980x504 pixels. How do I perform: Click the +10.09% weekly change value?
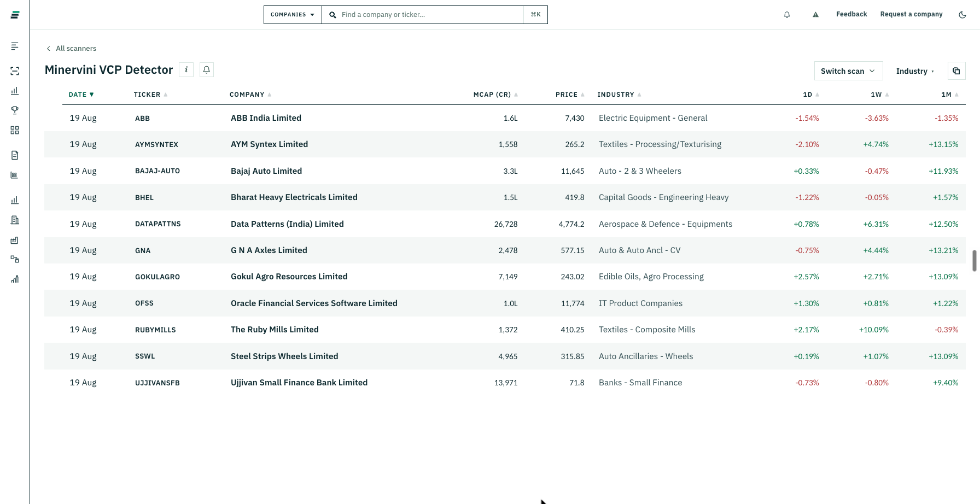[874, 330]
